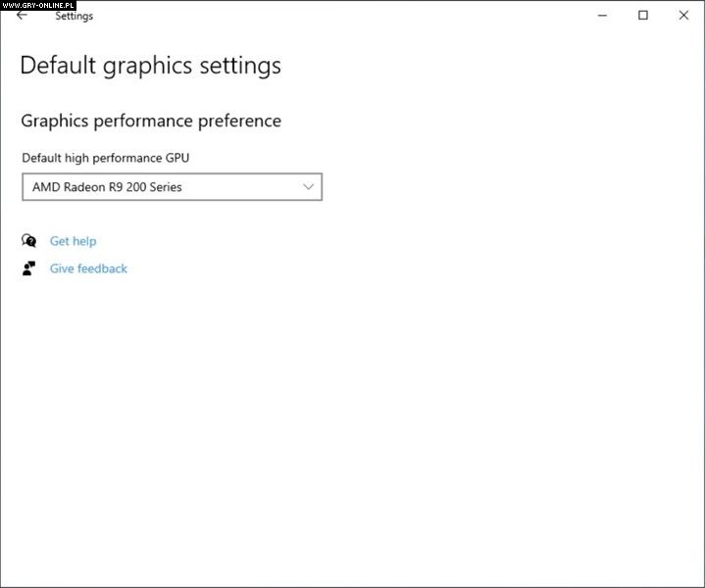
Task: Open the Default high performance GPU combo box
Action: point(172,186)
